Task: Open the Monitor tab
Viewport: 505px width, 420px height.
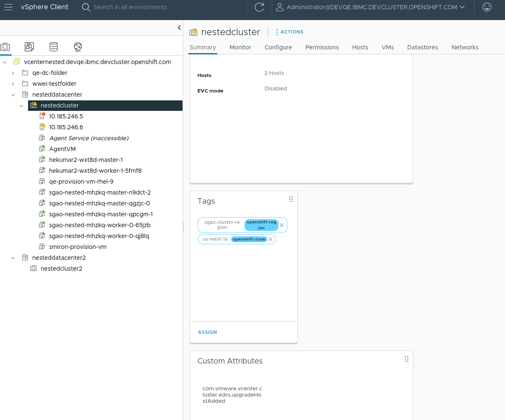Action: [240, 47]
